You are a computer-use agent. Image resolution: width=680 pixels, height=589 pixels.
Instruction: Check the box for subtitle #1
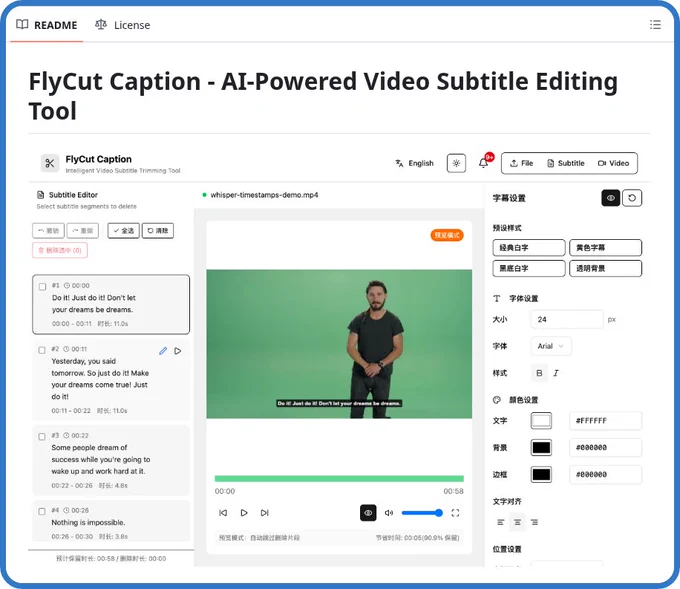point(42,287)
